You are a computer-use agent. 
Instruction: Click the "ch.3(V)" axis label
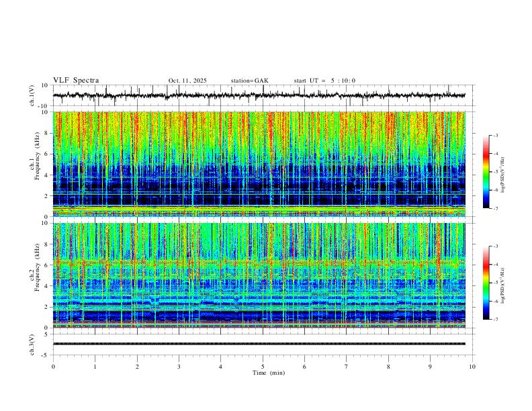tap(32, 345)
